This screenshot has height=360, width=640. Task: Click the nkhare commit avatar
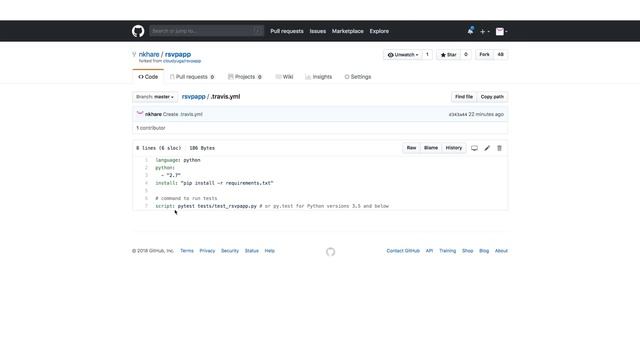coord(140,114)
